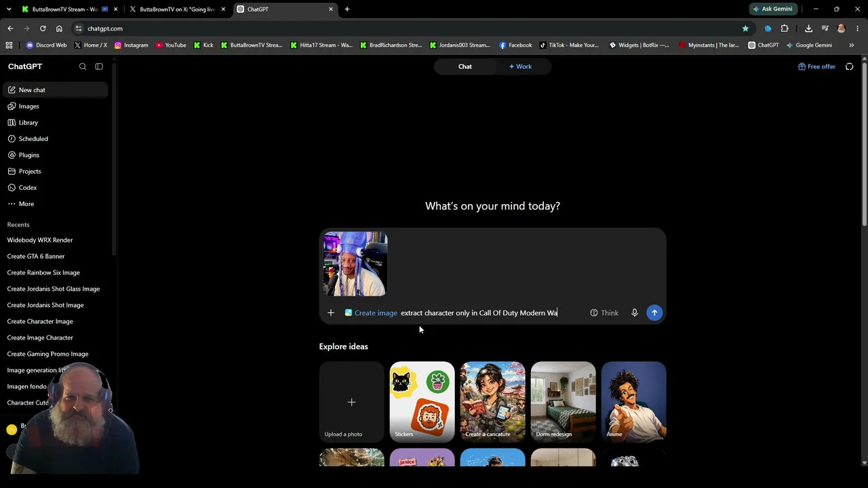The width and height of the screenshot is (868, 488).
Task: Select the Dorm redesign idea card
Action: (x=563, y=401)
